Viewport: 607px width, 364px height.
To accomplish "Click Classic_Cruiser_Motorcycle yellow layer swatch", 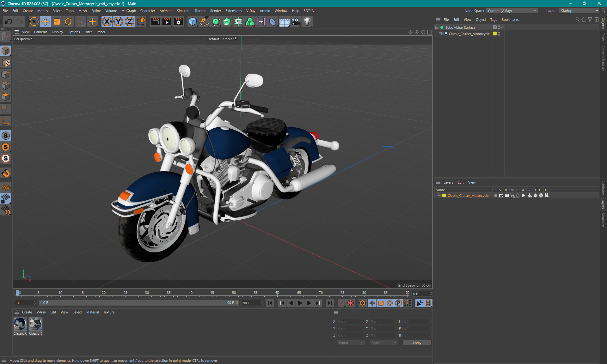I will (x=495, y=34).
